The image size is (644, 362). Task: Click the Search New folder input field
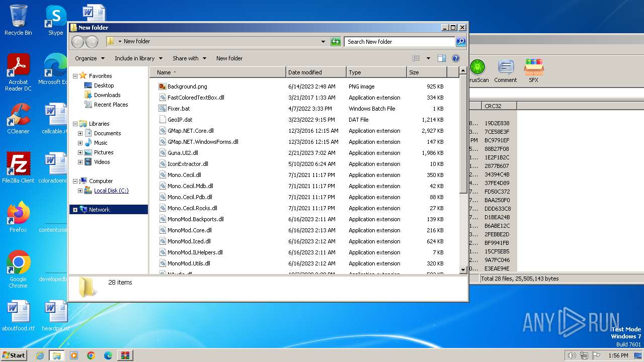400,42
